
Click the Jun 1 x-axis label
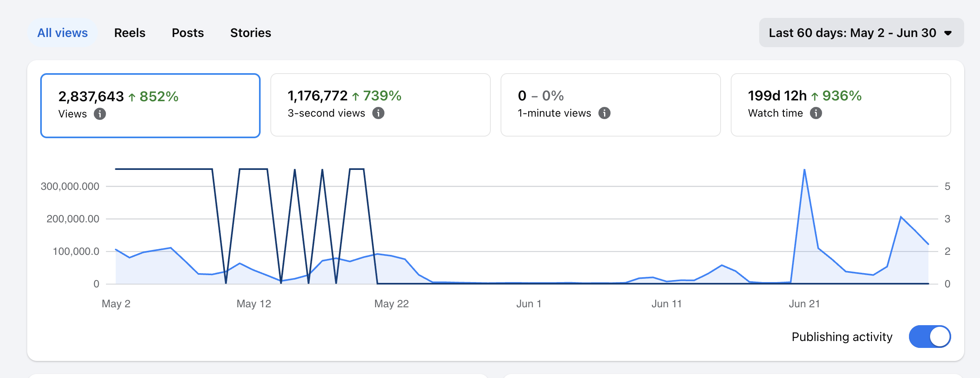529,304
